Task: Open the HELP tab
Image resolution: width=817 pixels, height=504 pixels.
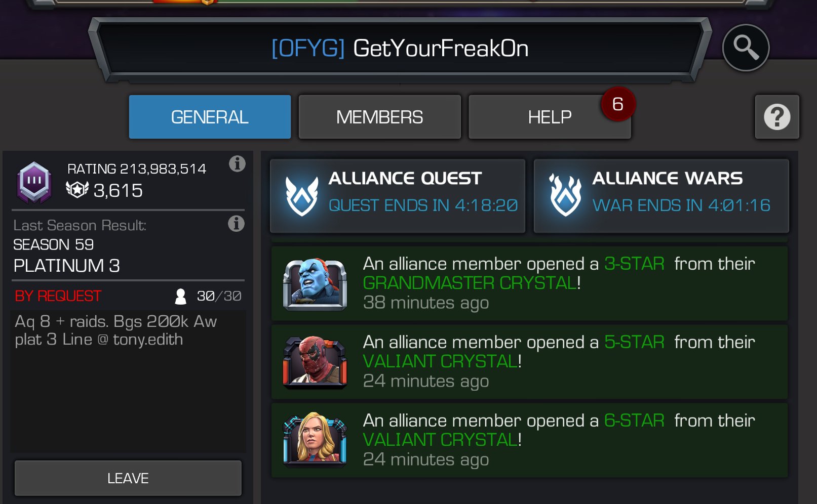Action: coord(550,117)
